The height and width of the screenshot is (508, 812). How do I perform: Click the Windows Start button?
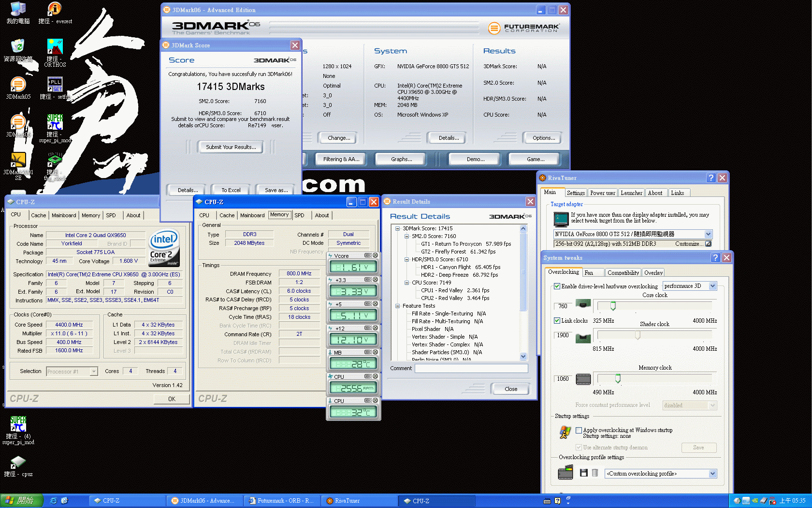tap(22, 501)
